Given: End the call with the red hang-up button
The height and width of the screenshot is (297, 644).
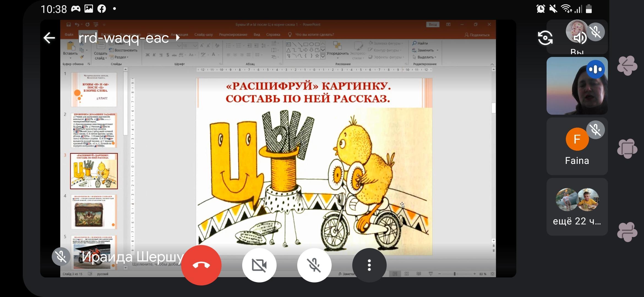Looking at the screenshot, I should [x=201, y=265].
